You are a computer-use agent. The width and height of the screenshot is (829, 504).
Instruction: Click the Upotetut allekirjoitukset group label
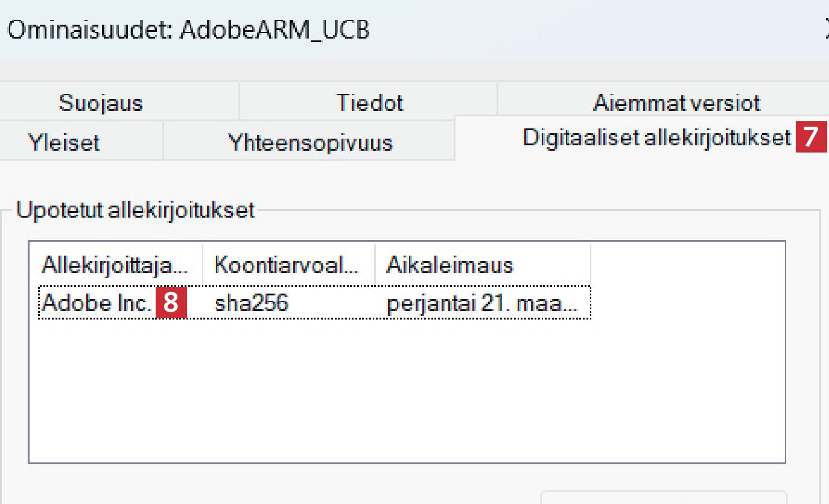pos(136,210)
